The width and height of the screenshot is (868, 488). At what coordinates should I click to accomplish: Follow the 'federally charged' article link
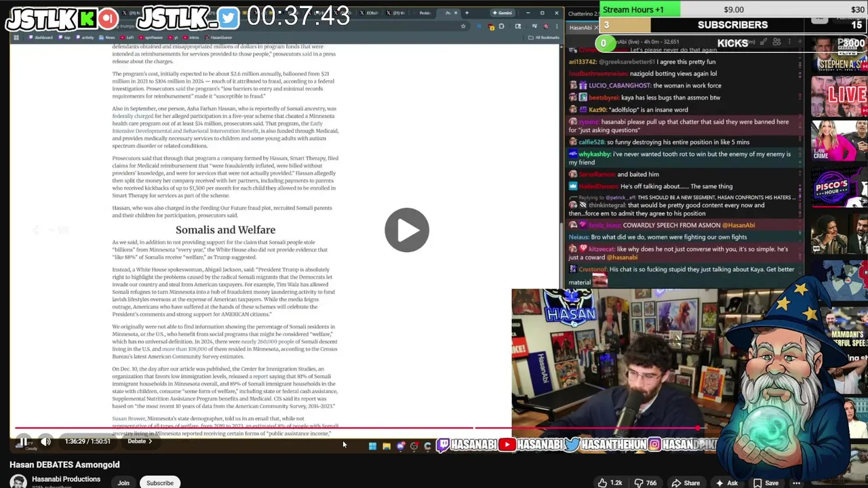pyautogui.click(x=133, y=116)
